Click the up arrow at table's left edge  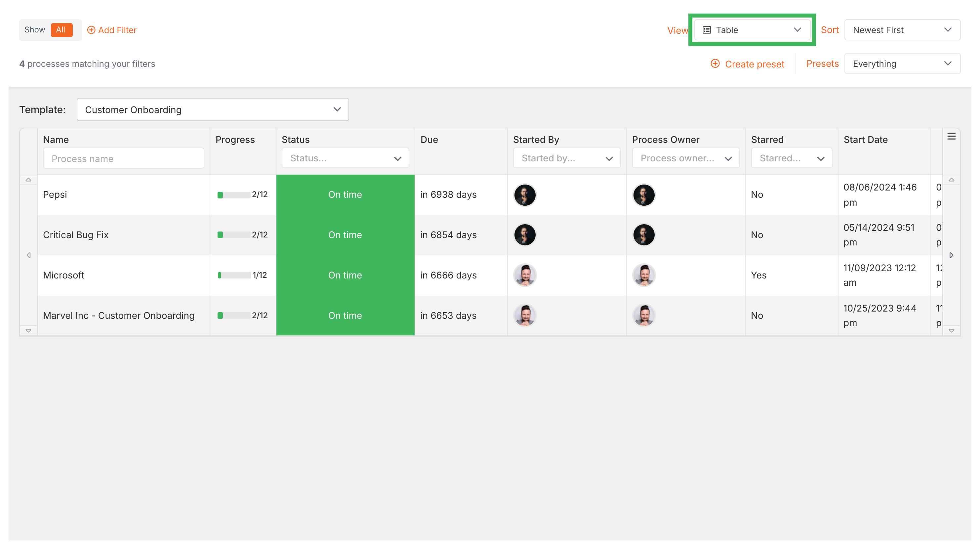tap(28, 180)
